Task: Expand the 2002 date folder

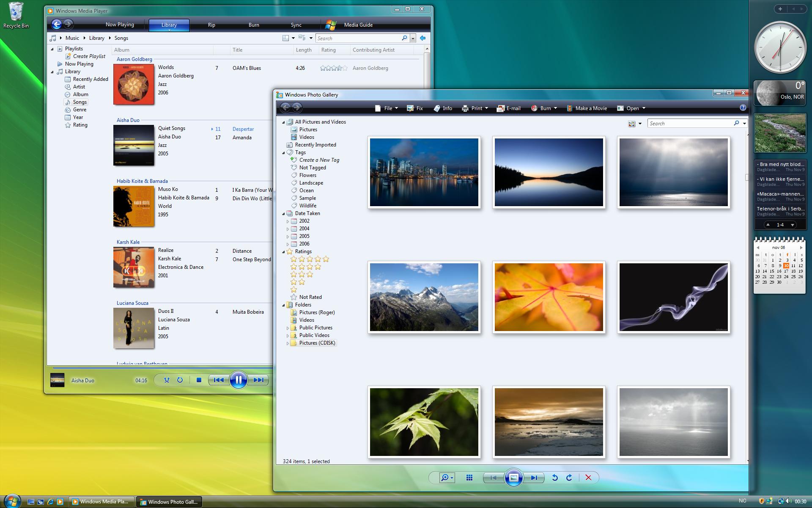Action: 288,221
